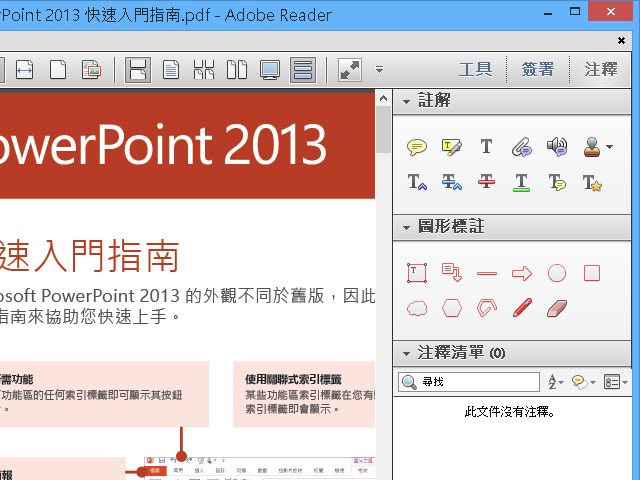Open the Stamp tool dropdown arrow

(609, 147)
